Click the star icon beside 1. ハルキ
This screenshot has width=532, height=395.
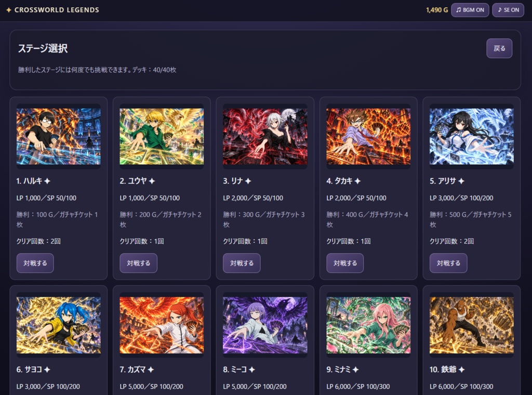[47, 181]
